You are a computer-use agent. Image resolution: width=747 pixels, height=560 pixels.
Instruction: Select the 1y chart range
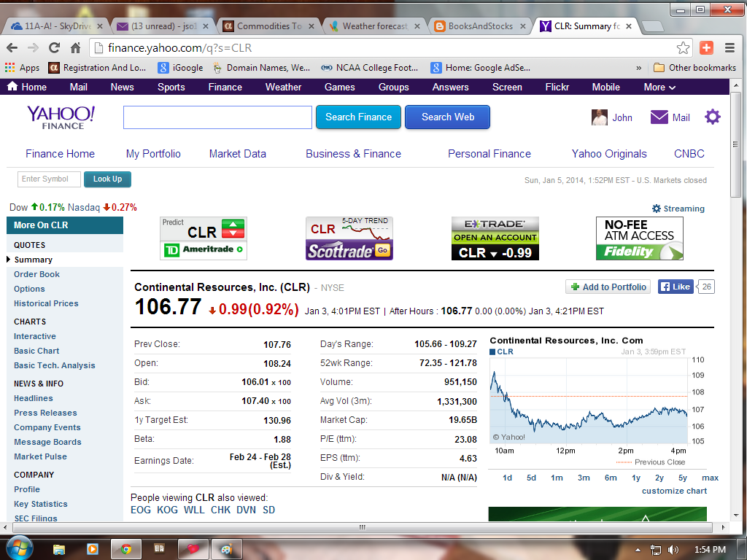click(636, 478)
